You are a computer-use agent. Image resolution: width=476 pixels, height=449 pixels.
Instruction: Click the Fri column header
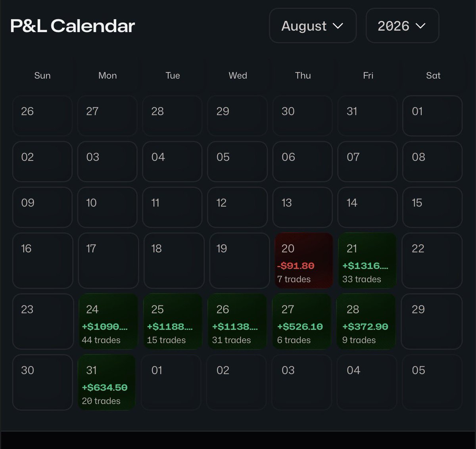click(x=368, y=75)
